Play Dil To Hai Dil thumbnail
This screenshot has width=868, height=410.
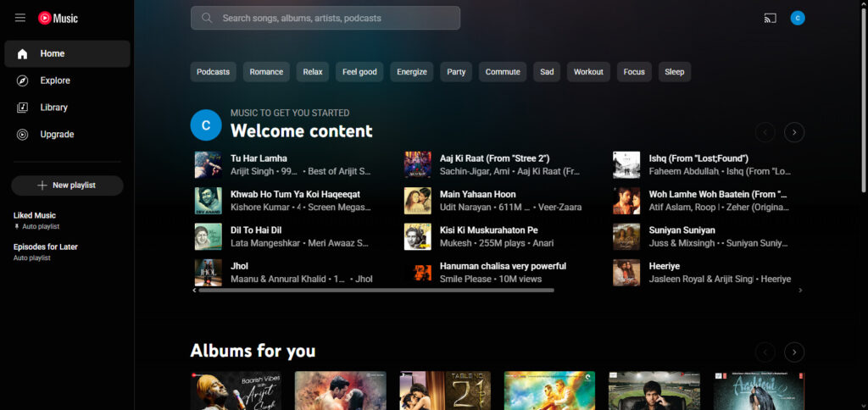(209, 237)
